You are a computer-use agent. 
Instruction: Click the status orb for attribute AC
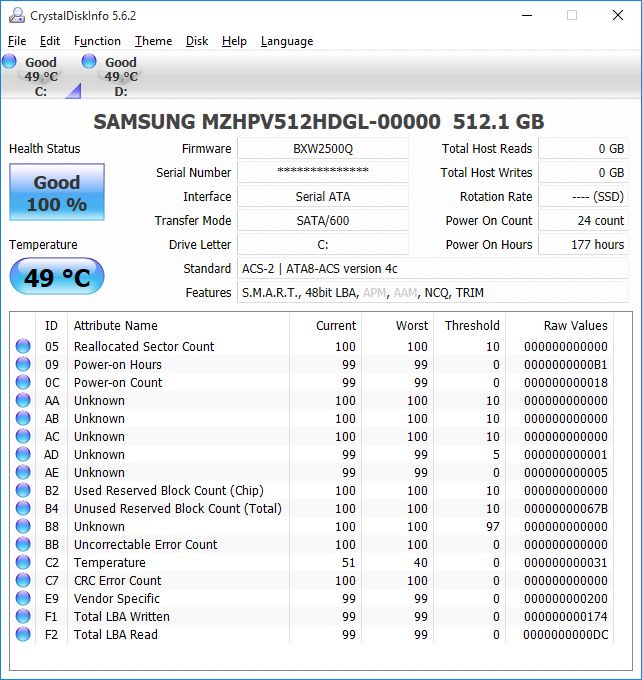point(23,436)
